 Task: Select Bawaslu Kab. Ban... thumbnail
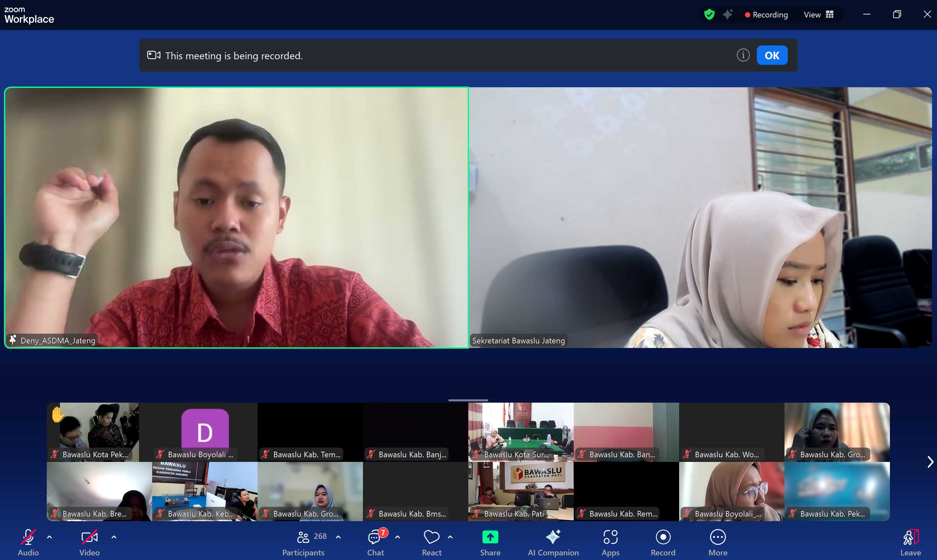(626, 432)
